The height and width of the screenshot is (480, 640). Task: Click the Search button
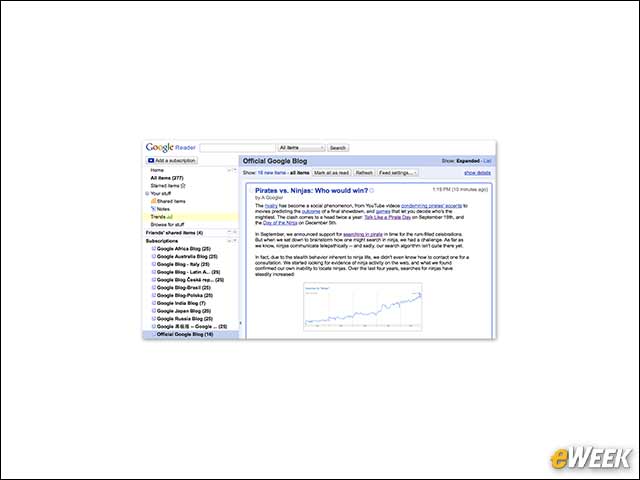click(x=338, y=148)
